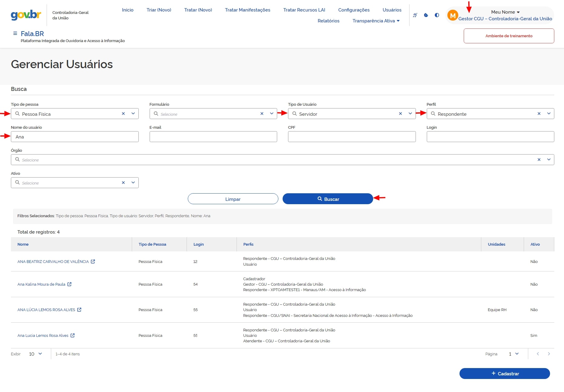Click the Unidades column header

(x=496, y=244)
